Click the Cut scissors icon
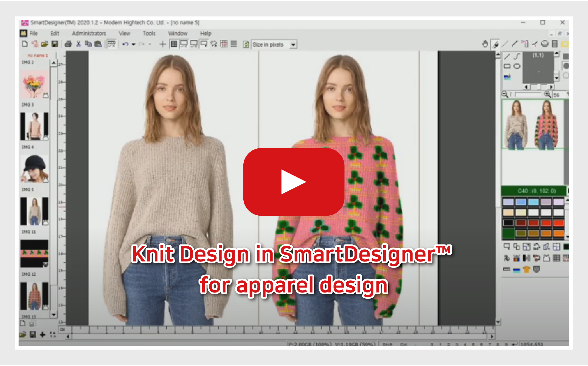 coord(78,44)
